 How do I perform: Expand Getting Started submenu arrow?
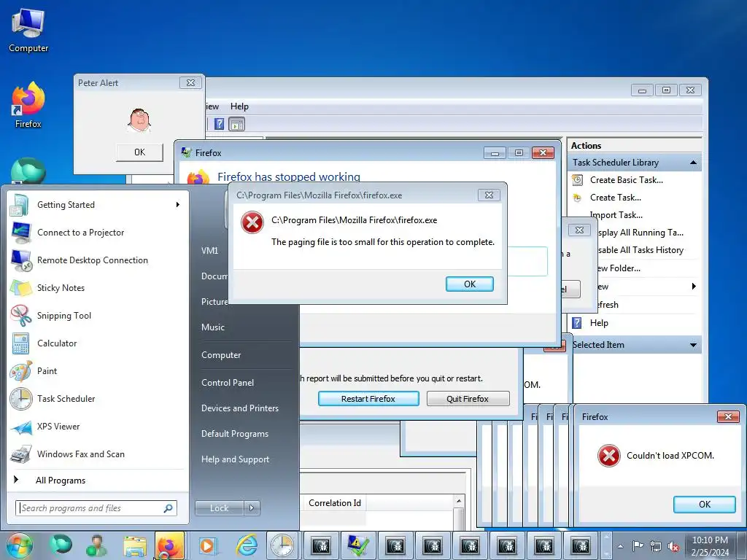click(x=178, y=205)
